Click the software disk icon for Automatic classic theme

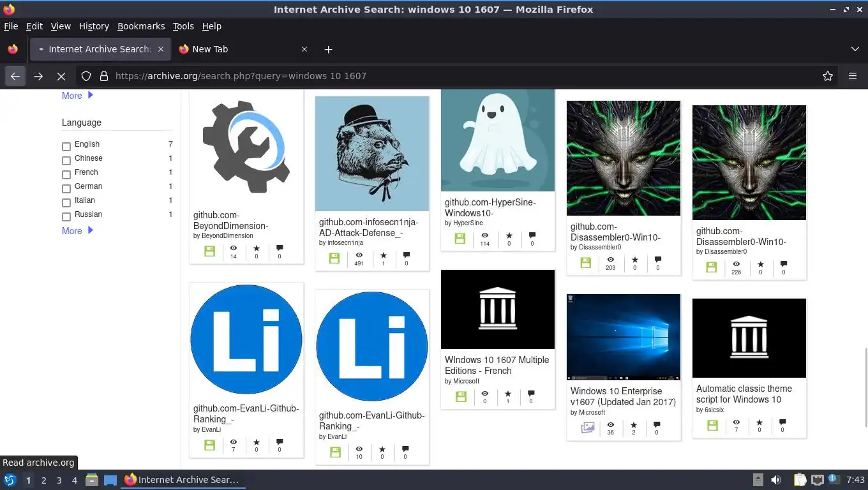[712, 425]
